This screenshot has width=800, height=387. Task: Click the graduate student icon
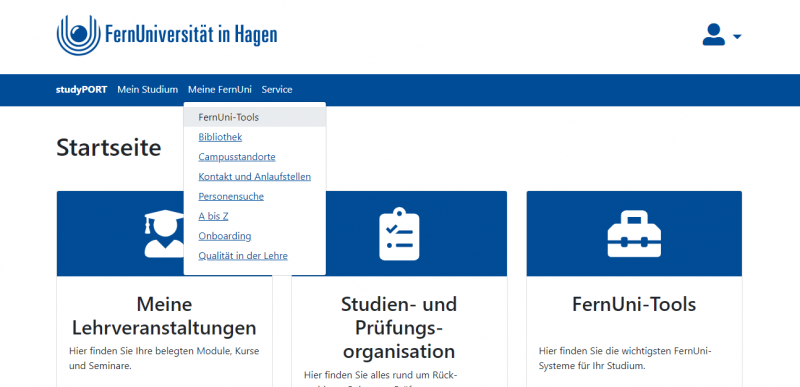pos(164,234)
